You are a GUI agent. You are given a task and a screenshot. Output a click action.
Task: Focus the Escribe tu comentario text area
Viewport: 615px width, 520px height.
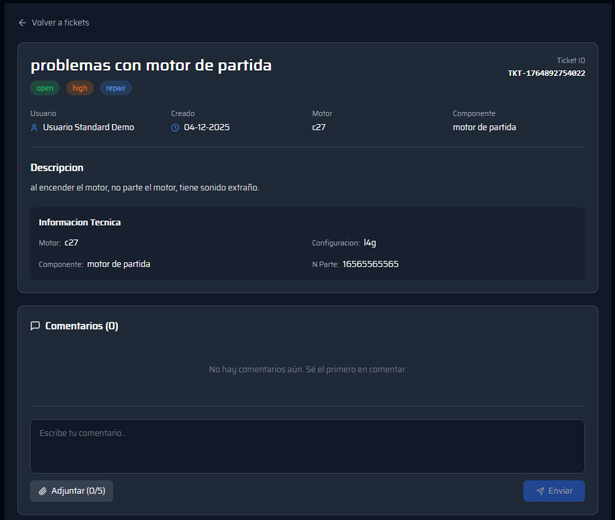click(307, 446)
